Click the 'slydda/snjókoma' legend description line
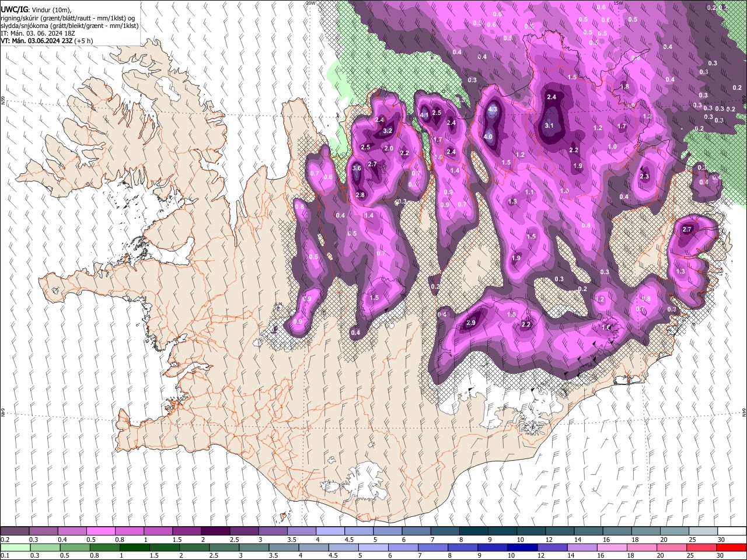747x560 pixels. point(69,26)
